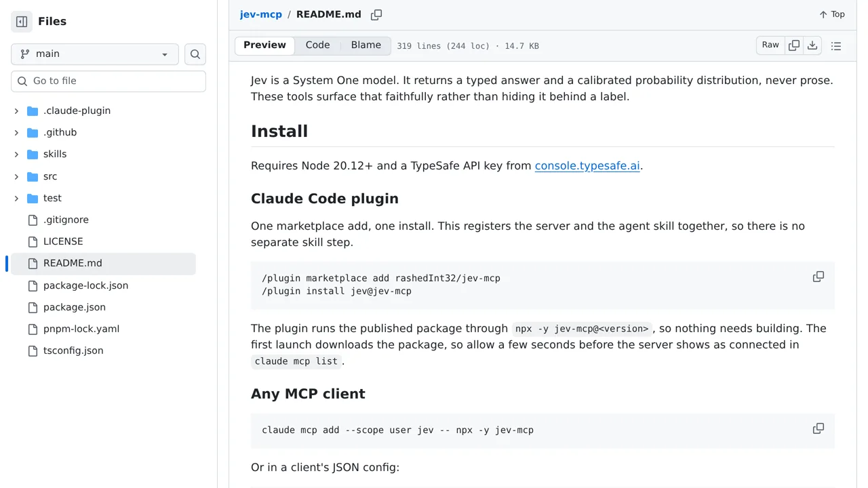Screen dimensions: 868x488
Task: Copy the plugin marketplace commands
Action: pyautogui.click(x=818, y=277)
